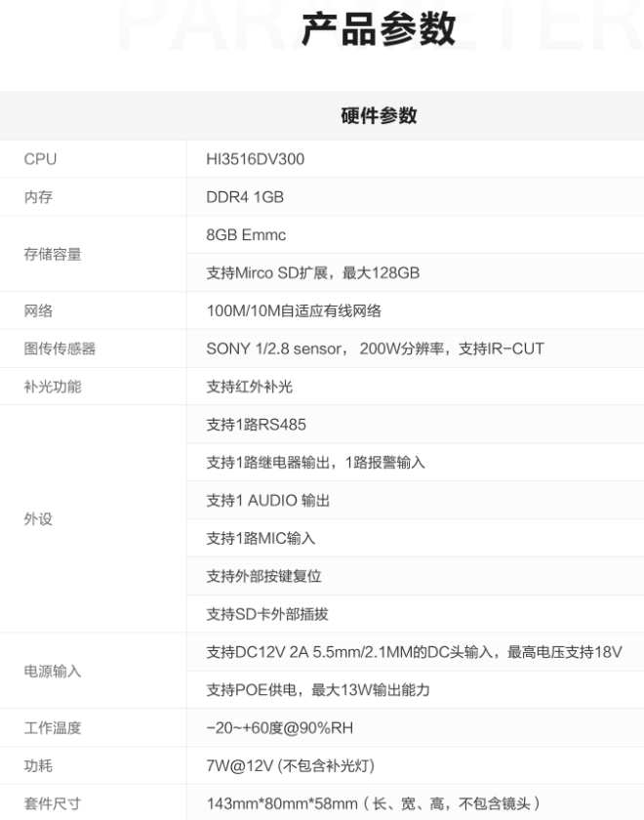Select the 图传传感器 row label
Viewport: 644px width, 820px height.
click(60, 348)
